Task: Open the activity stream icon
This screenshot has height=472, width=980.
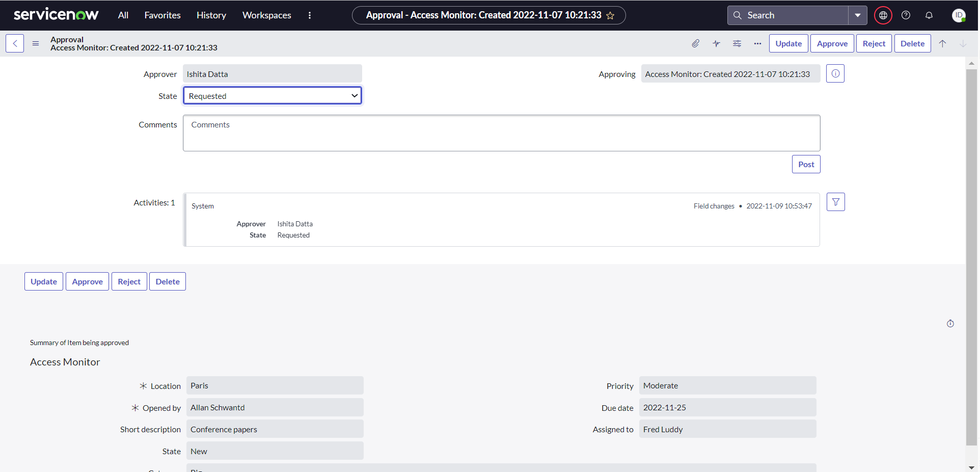Action: (x=716, y=43)
